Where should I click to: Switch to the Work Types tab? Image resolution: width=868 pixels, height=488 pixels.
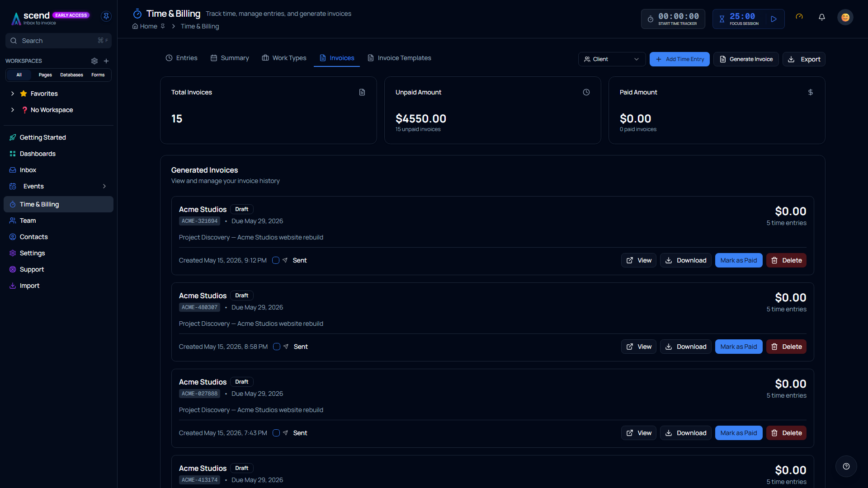[284, 58]
